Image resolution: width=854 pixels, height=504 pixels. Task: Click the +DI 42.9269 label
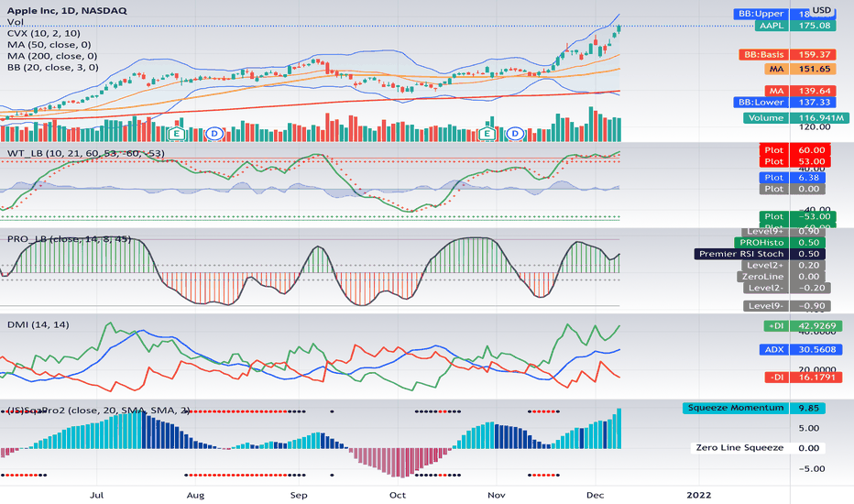click(x=803, y=326)
